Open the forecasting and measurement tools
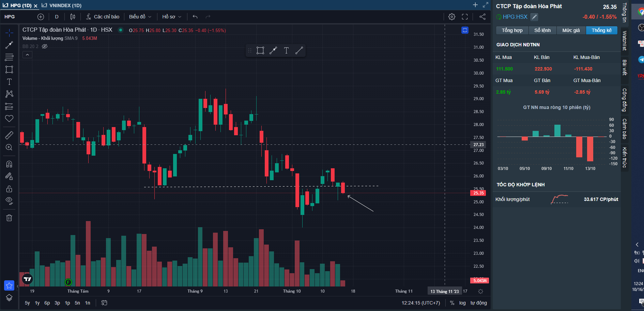The width and height of the screenshot is (644, 311). (9, 106)
